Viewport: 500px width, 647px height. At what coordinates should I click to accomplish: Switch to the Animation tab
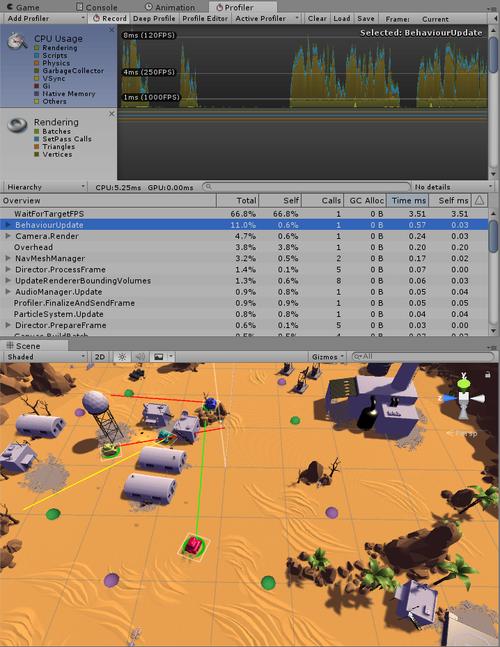[170, 7]
